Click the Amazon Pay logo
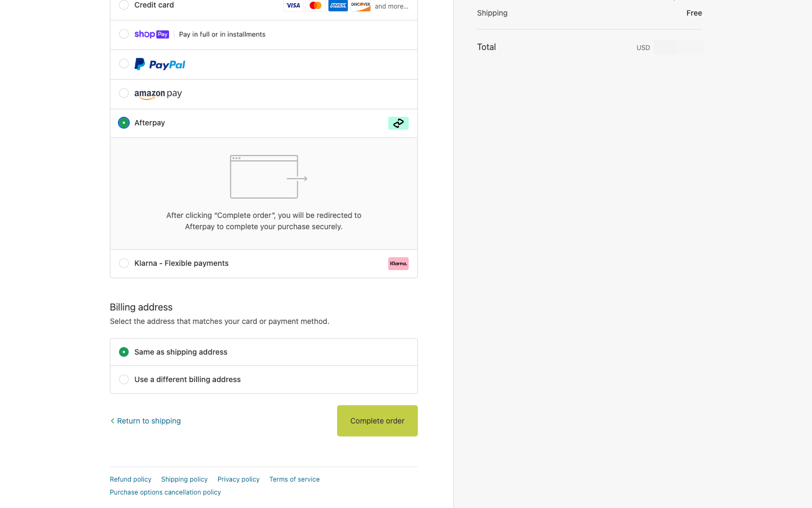The width and height of the screenshot is (812, 508). [x=158, y=94]
